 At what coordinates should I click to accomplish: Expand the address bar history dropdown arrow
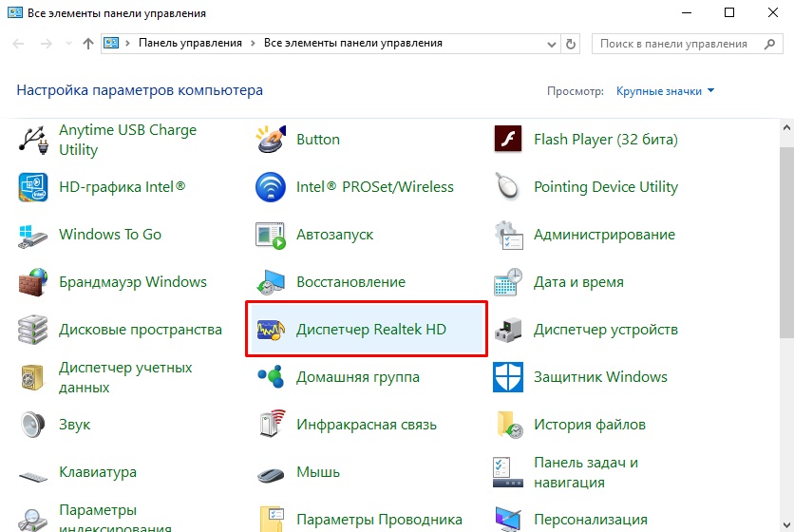pyautogui.click(x=552, y=44)
